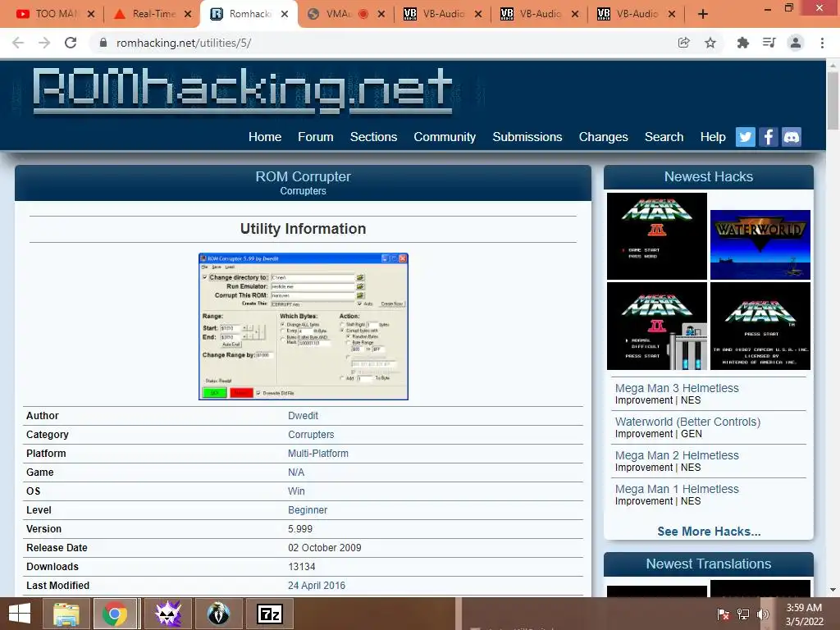This screenshot has width=840, height=630.
Task: Open the media controls icon in toolbar
Action: 769,43
